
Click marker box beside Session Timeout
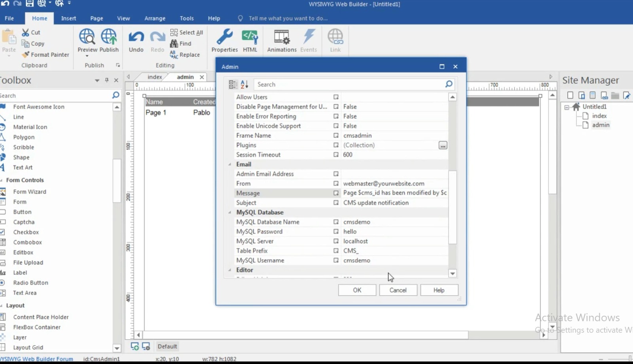click(x=336, y=155)
